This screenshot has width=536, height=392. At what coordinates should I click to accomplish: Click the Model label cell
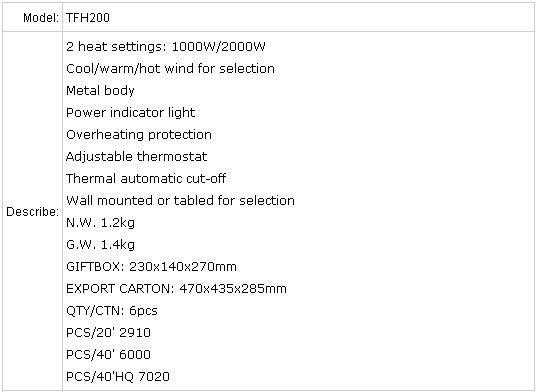coord(33,17)
